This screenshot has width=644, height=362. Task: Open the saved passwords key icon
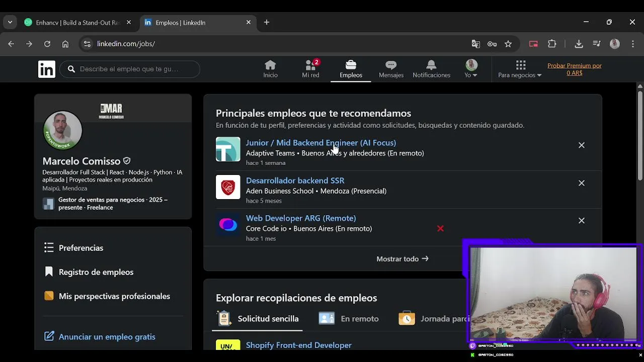pyautogui.click(x=492, y=44)
